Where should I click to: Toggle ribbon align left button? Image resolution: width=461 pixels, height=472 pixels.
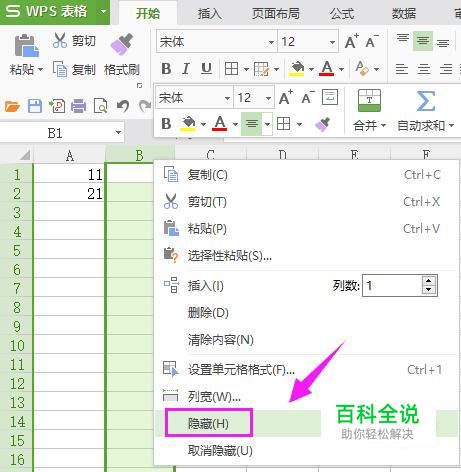[402, 69]
